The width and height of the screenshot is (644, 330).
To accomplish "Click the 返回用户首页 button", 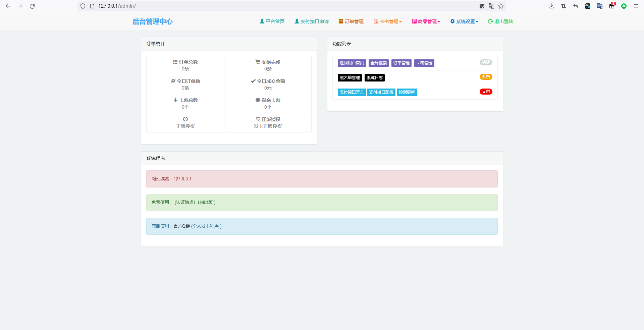I will point(352,63).
